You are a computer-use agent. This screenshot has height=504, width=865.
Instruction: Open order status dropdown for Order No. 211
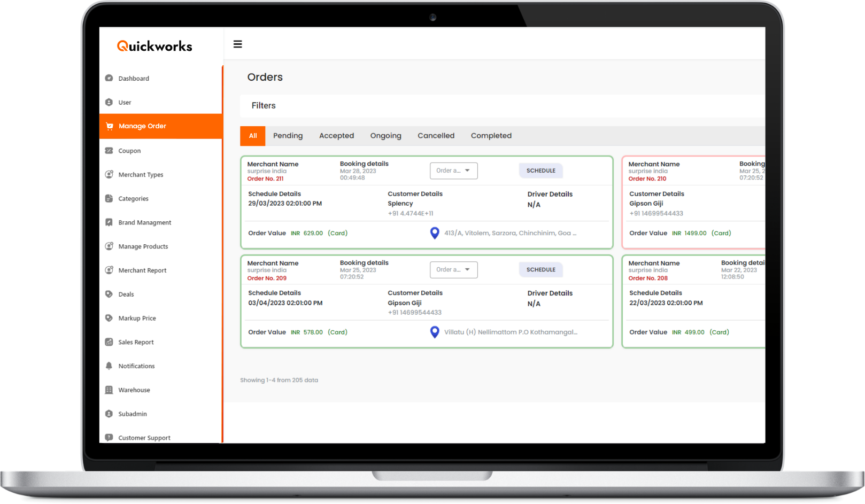click(x=453, y=170)
